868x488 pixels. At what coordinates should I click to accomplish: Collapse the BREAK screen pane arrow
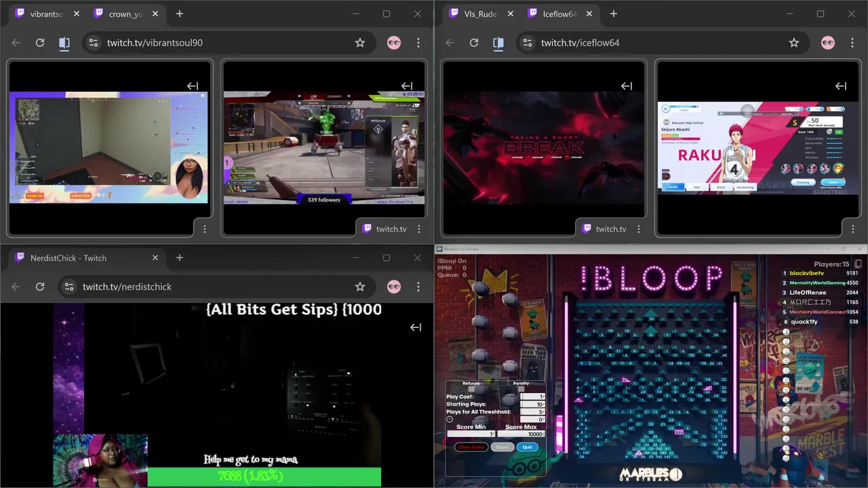pyautogui.click(x=627, y=86)
